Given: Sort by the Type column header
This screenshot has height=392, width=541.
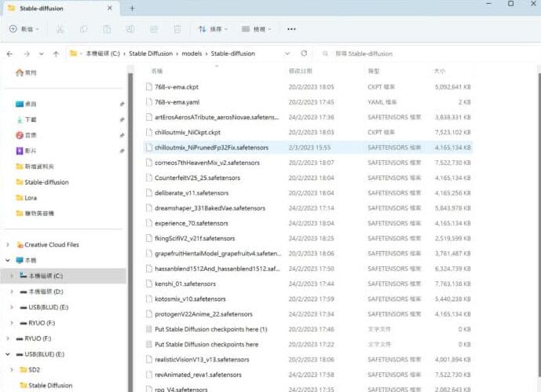Looking at the screenshot, I should point(373,71).
